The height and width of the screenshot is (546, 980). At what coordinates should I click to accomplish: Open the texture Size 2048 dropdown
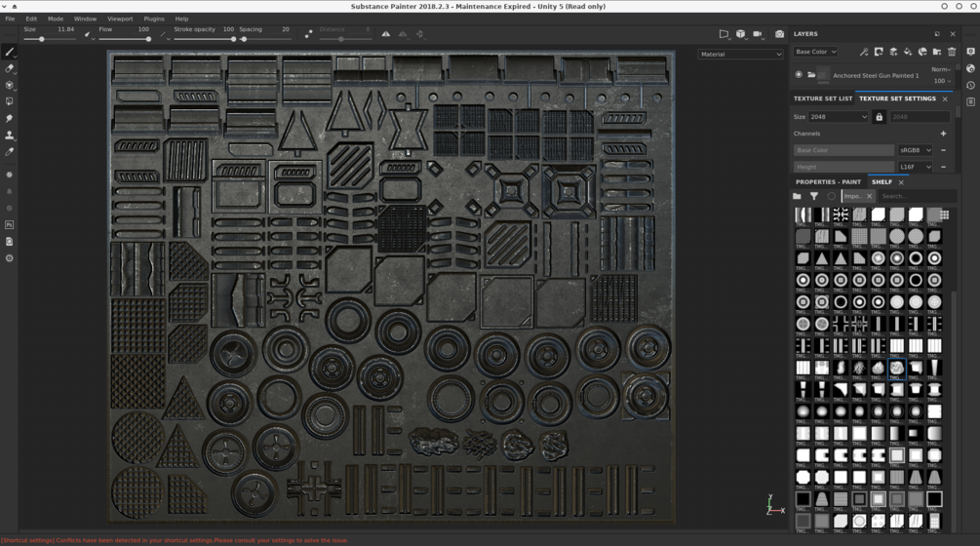tap(839, 117)
